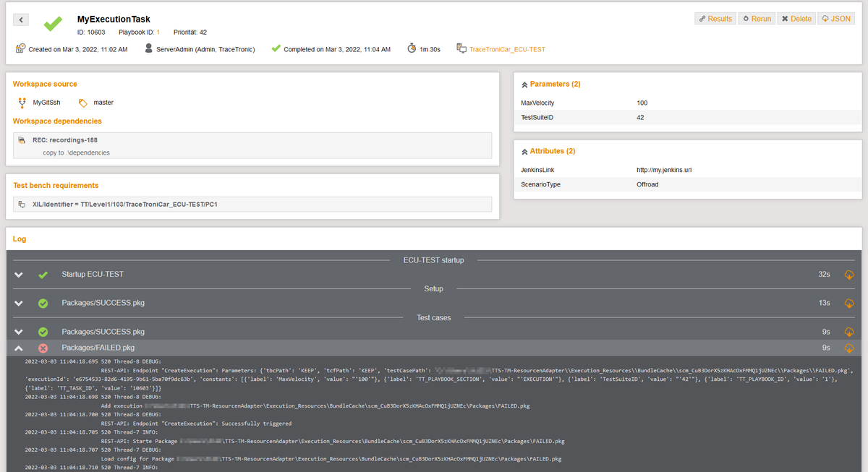Viewport: 868px width, 472px height.
Task: Select the Priorität: 42 text
Action: [190, 33]
